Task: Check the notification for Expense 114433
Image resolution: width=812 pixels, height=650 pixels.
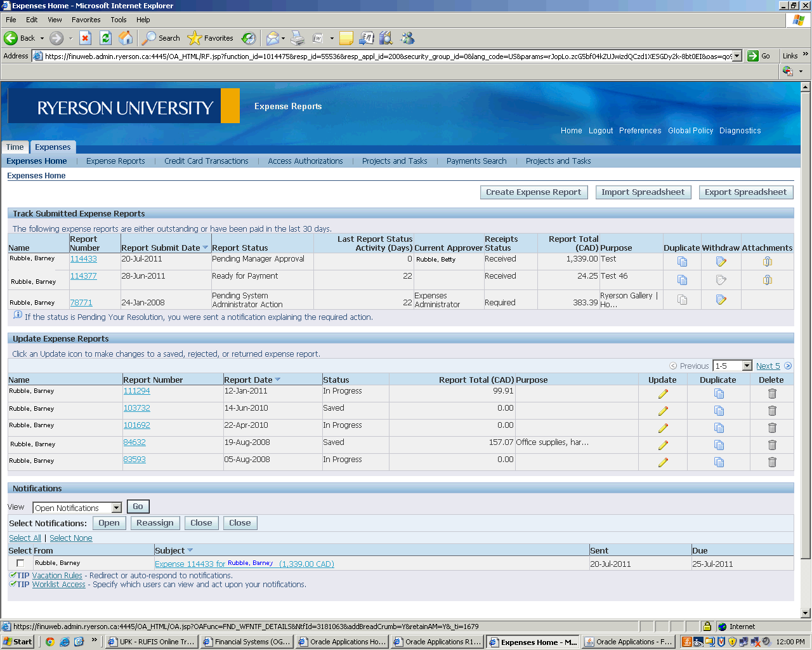Action: point(20,563)
